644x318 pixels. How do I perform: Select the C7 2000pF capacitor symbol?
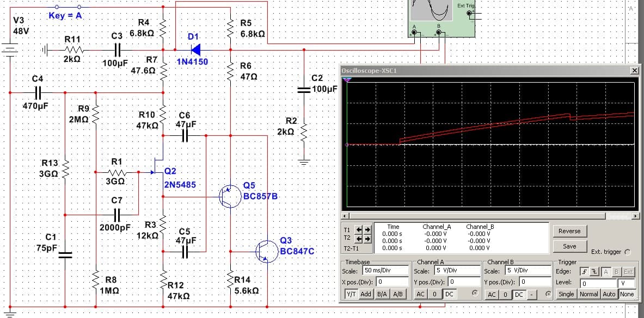pos(117,214)
